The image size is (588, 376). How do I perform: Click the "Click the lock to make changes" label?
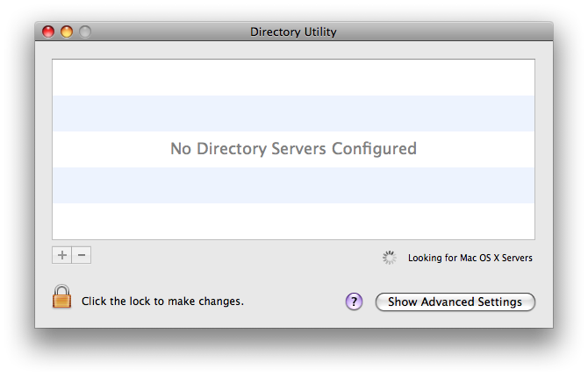coord(162,302)
